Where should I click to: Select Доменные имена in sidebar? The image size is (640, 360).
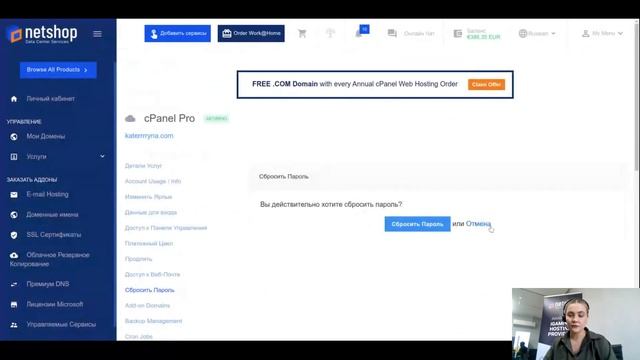[x=52, y=215]
